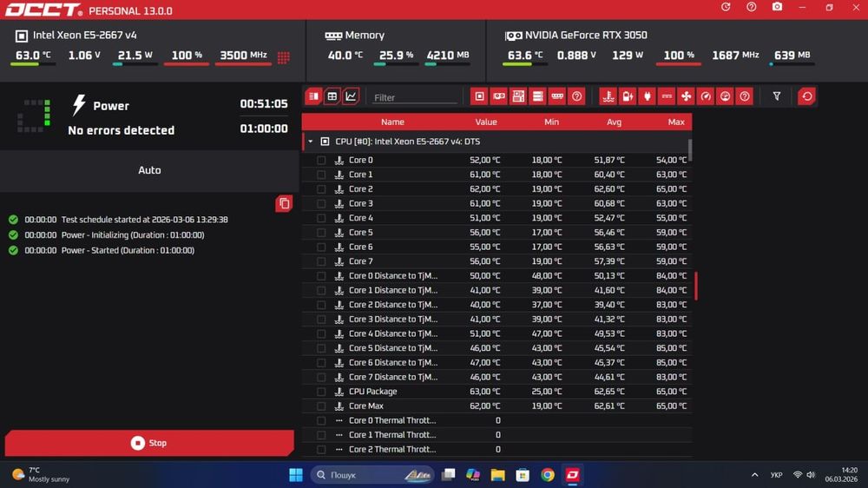Open the Intel Xeon E5-2667 v4 summary panel

pyautogui.click(x=153, y=49)
